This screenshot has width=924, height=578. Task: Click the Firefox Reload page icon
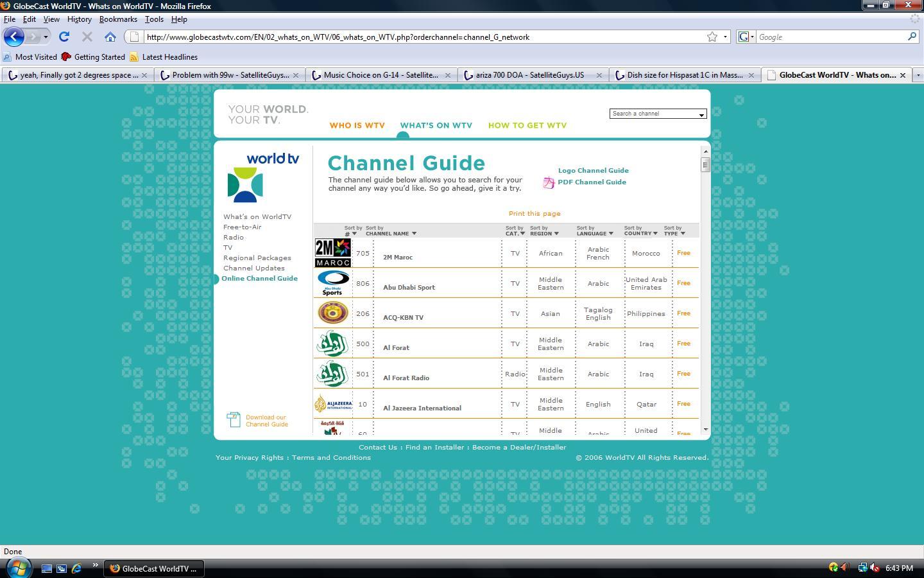(x=64, y=37)
